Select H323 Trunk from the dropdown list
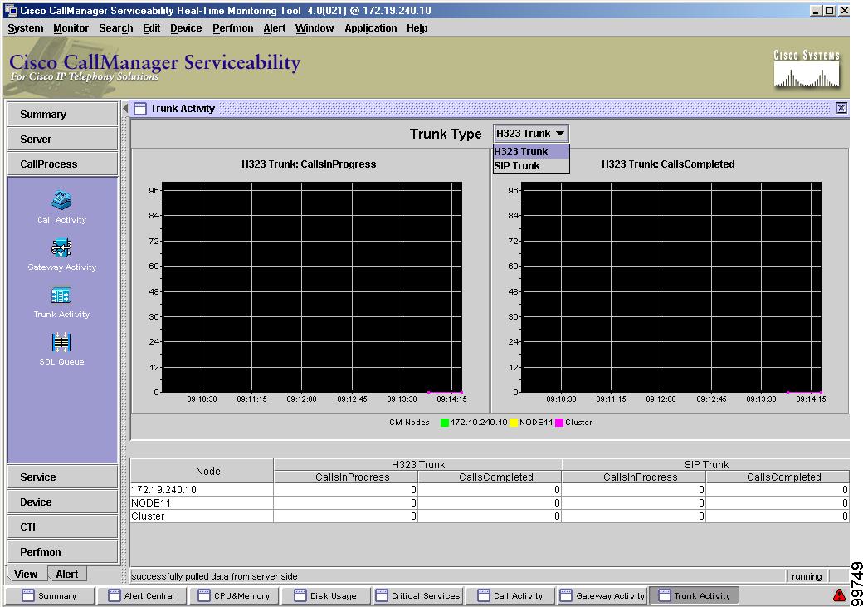Image resolution: width=868 pixels, height=607 pixels. click(x=531, y=152)
